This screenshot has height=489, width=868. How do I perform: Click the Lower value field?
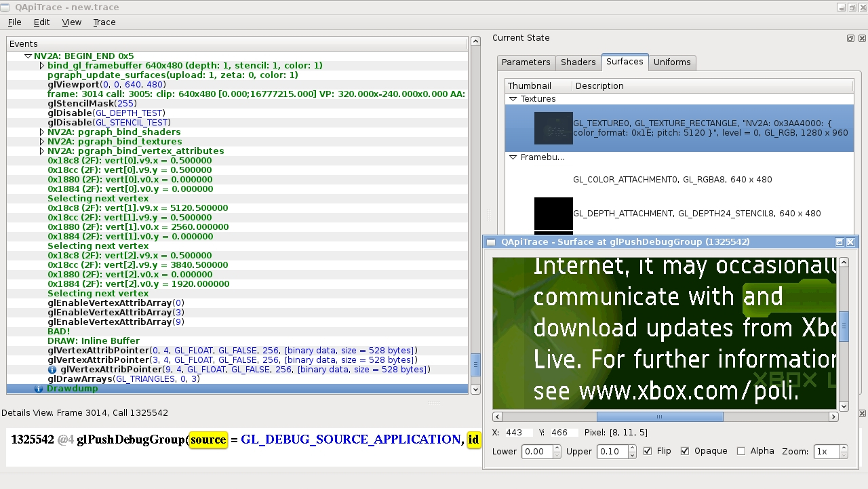[x=537, y=452]
